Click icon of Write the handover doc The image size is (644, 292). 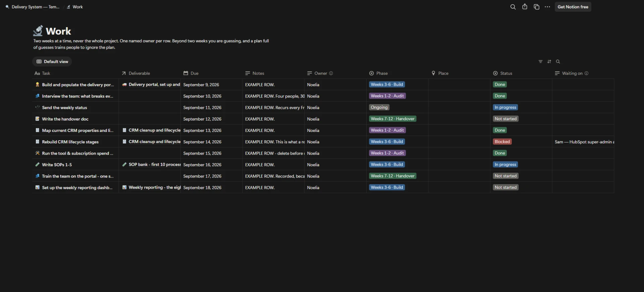tap(38, 119)
